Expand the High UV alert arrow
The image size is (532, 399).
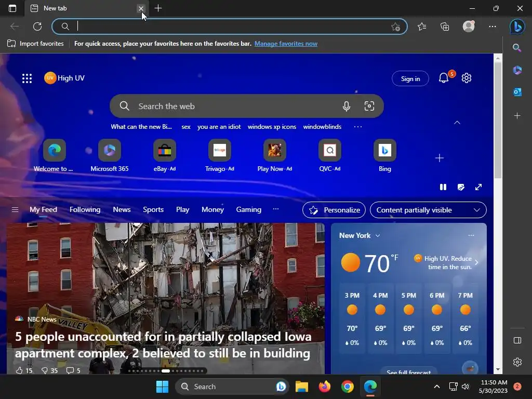(477, 262)
